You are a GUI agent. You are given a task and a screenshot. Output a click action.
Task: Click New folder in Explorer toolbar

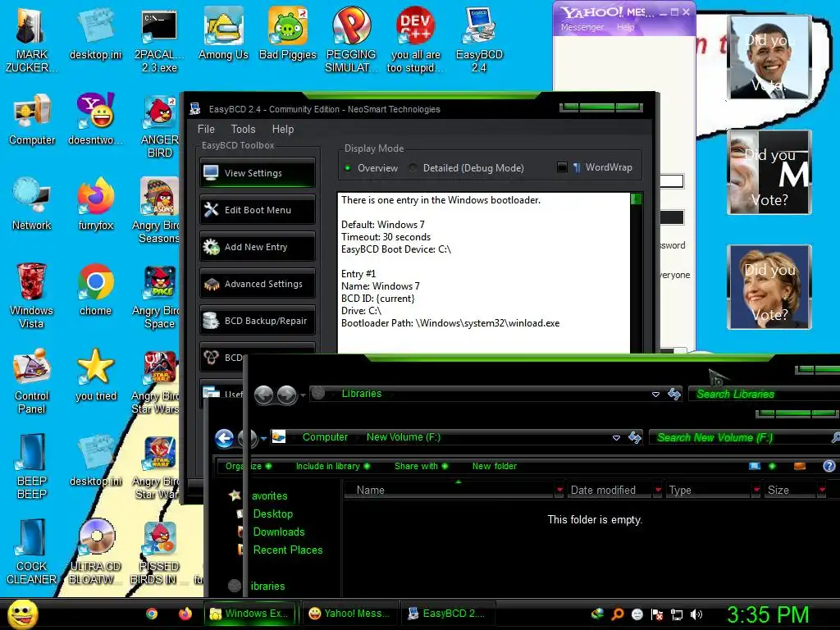(495, 466)
